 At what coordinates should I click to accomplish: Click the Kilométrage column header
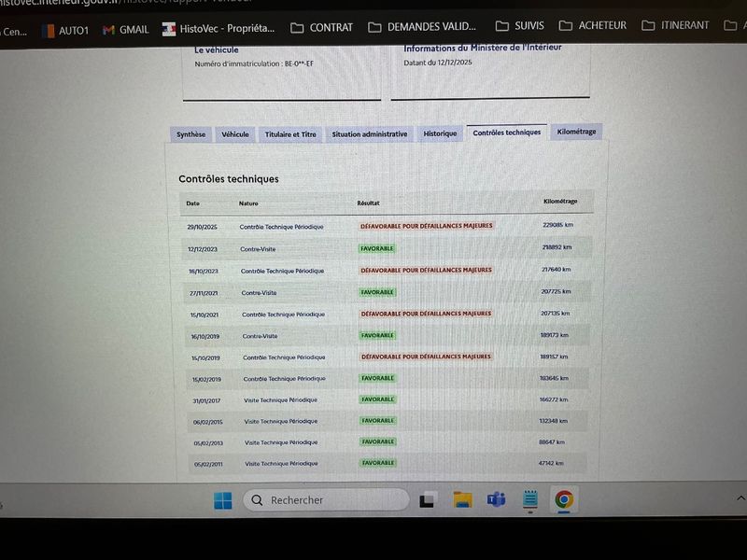pos(560,202)
